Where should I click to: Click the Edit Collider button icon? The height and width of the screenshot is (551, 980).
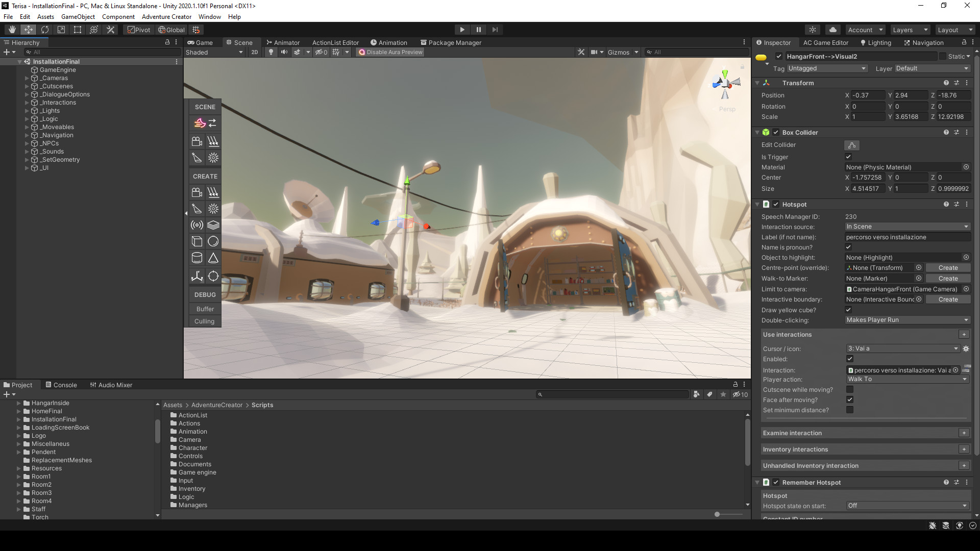[x=852, y=145]
